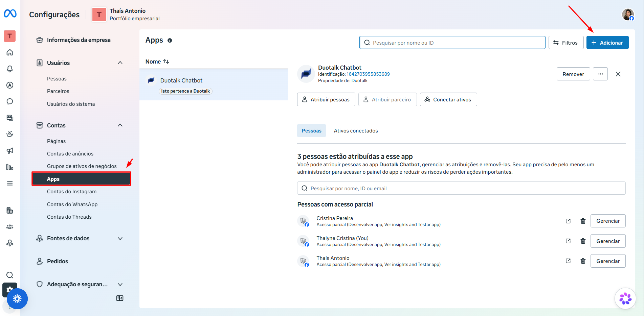Open the Parceiros menu item
The image size is (644, 316).
click(x=58, y=91)
